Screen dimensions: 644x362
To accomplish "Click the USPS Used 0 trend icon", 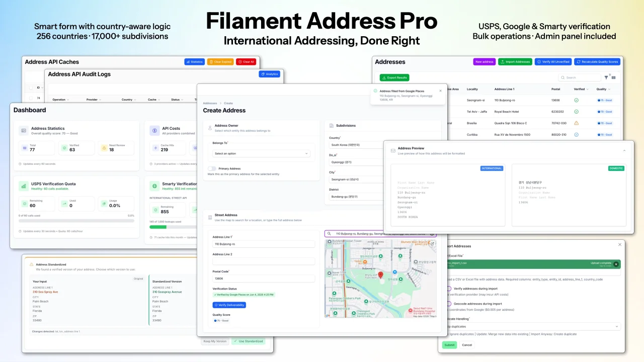I will (64, 204).
